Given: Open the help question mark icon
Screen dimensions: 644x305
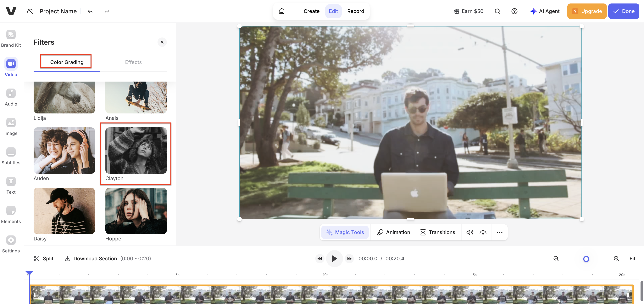Looking at the screenshot, I should (514, 11).
